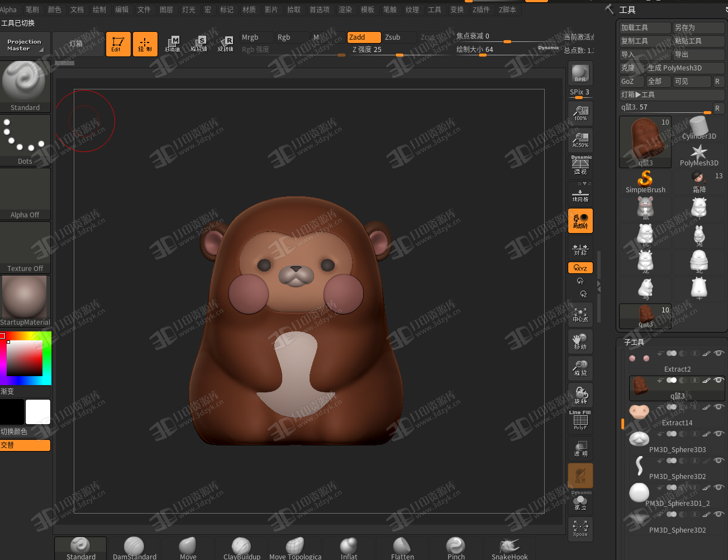Image resolution: width=728 pixels, height=560 pixels.
Task: Toggle PolyF line fill display
Action: [x=580, y=422]
